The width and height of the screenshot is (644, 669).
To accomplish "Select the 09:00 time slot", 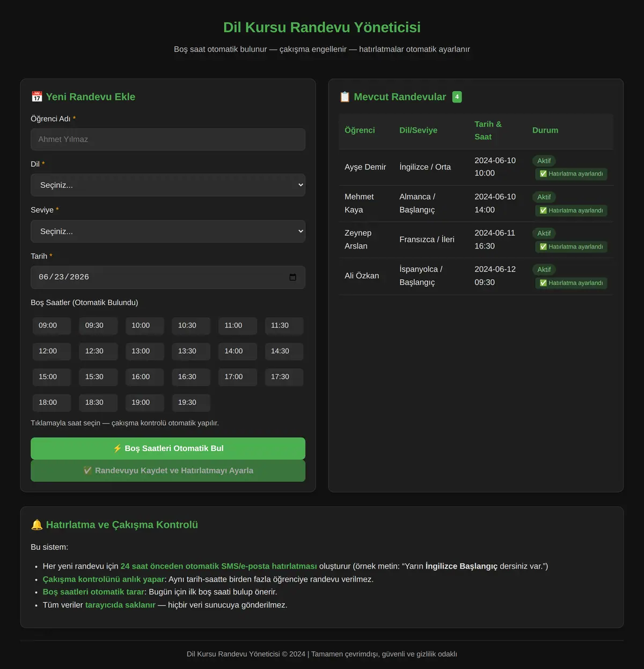I will (x=52, y=325).
